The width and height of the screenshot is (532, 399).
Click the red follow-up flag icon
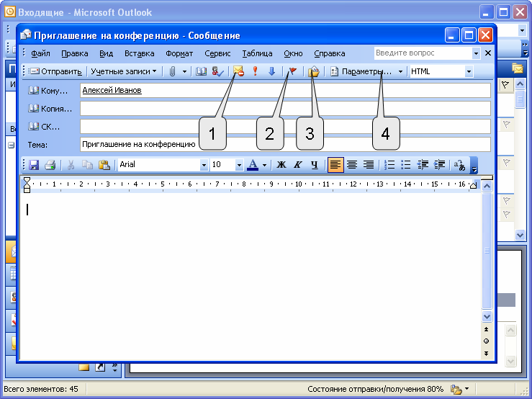point(292,71)
